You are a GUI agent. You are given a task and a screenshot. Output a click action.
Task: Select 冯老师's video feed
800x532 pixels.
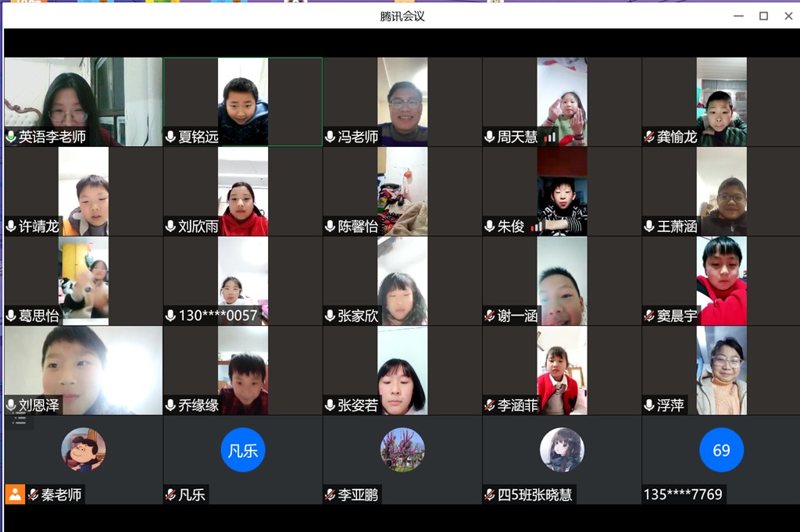[402, 102]
